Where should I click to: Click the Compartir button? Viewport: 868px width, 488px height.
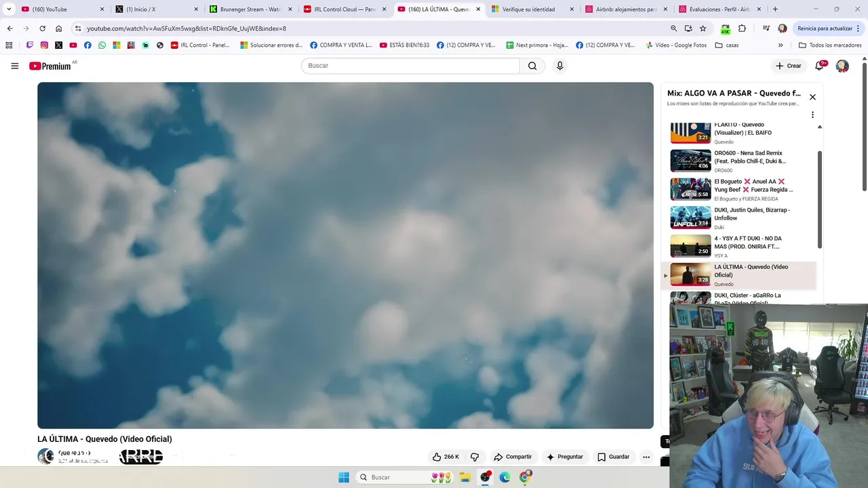(513, 457)
